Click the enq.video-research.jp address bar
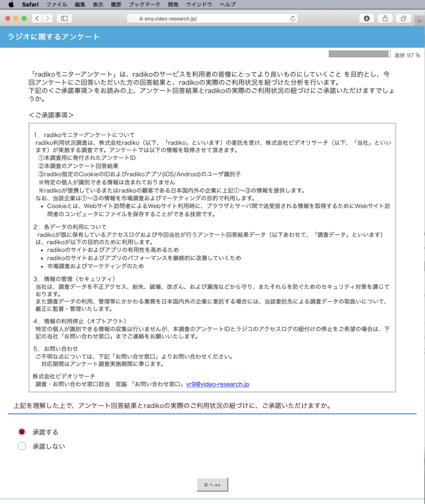The width and height of the screenshot is (425, 504). [212, 18]
